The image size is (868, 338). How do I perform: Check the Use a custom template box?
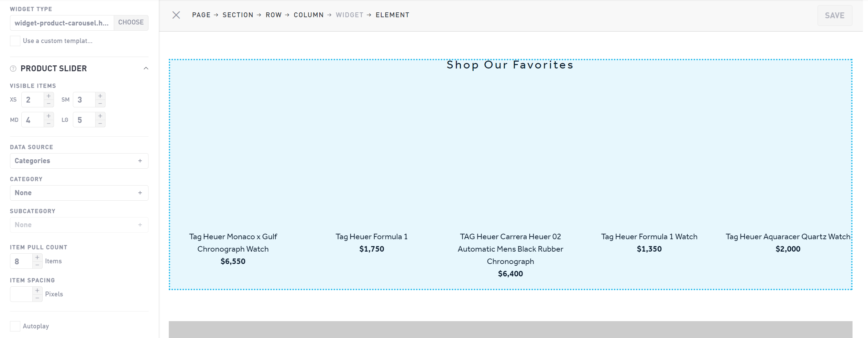tap(15, 41)
